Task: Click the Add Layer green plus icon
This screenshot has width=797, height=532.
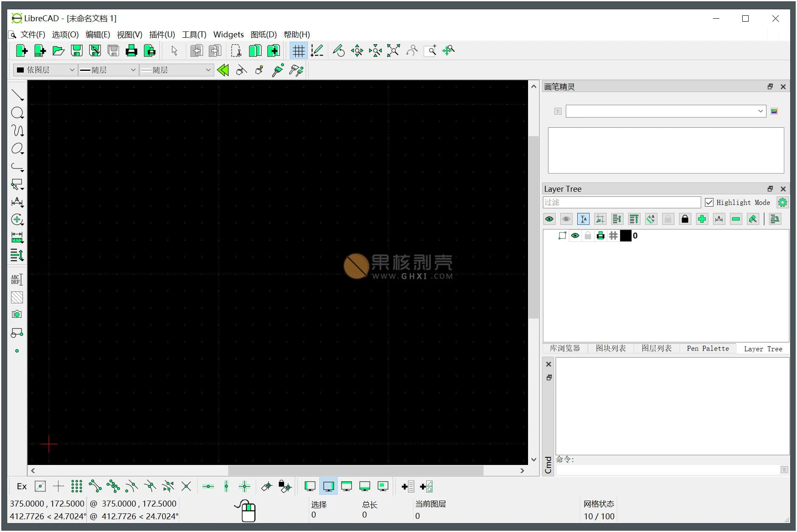Action: [x=702, y=219]
